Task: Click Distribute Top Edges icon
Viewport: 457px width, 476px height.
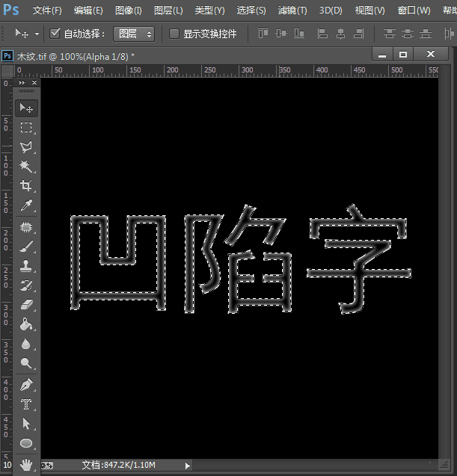Action: pyautogui.click(x=389, y=34)
